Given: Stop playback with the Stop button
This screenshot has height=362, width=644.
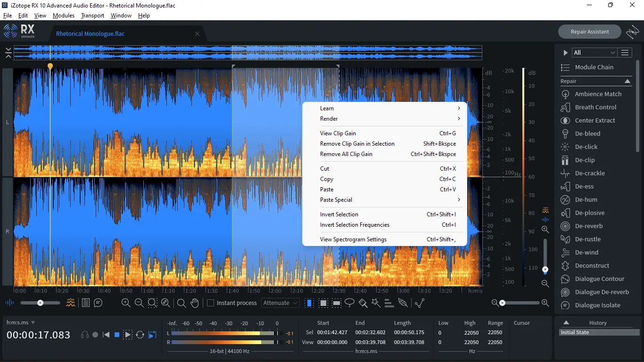Looking at the screenshot, I should pyautogui.click(x=117, y=335).
